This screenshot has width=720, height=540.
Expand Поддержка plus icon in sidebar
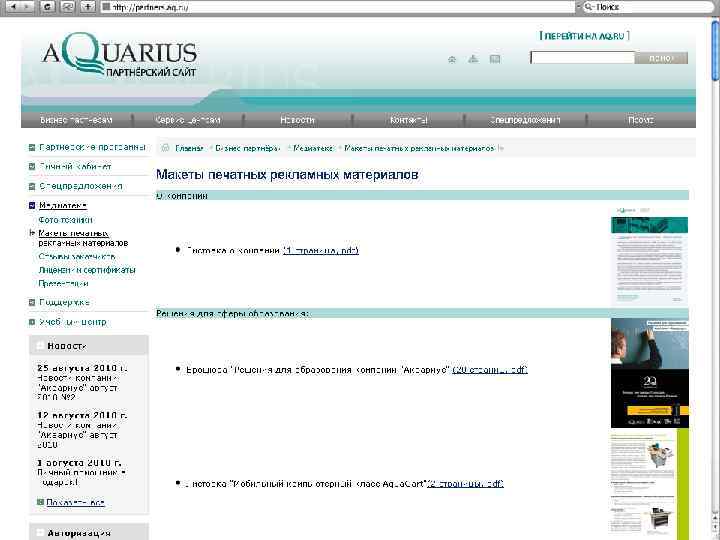click(x=32, y=303)
